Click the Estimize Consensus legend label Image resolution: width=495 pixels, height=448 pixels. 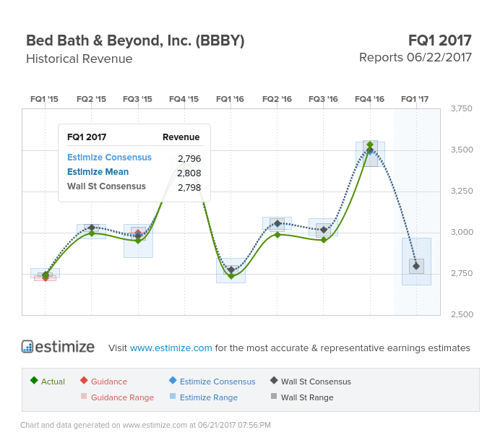pyautogui.click(x=218, y=382)
